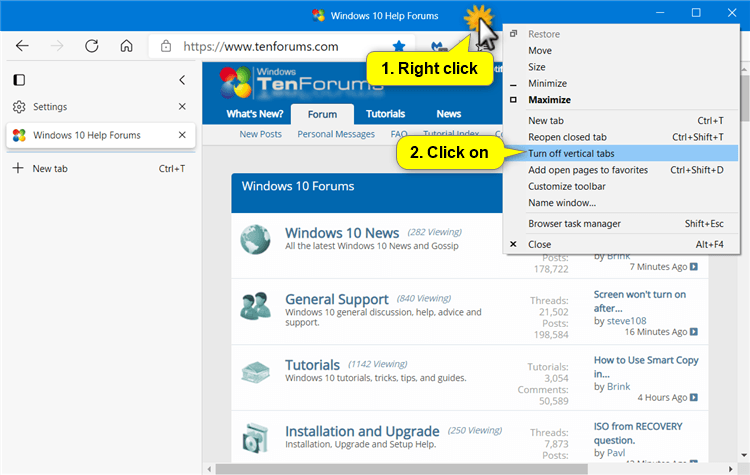This screenshot has height=475, width=750.
Task: Open the General Support forum link
Action: [x=337, y=299]
